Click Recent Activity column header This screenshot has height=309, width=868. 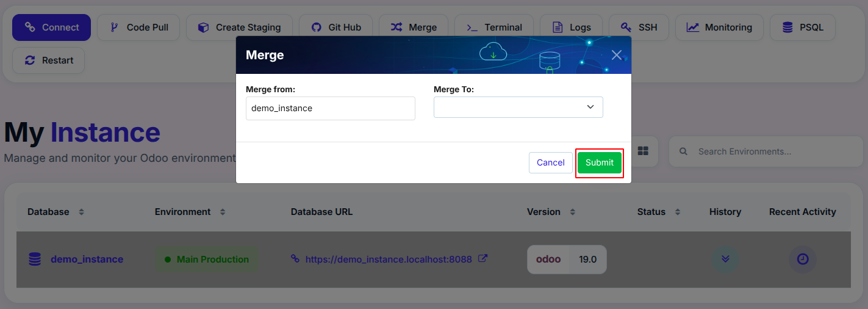pos(803,212)
